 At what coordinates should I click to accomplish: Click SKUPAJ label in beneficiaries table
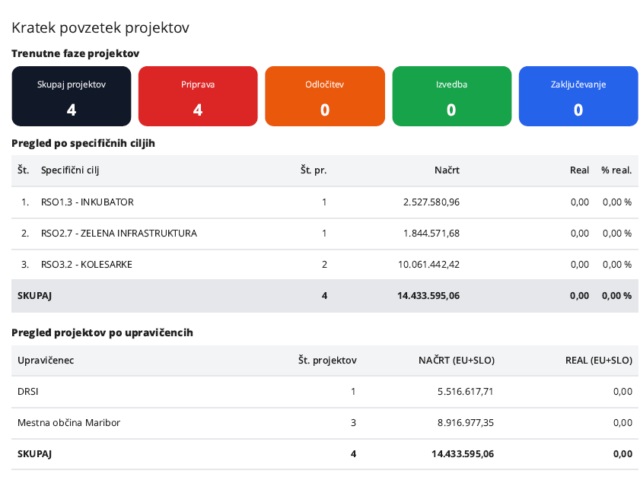point(35,454)
